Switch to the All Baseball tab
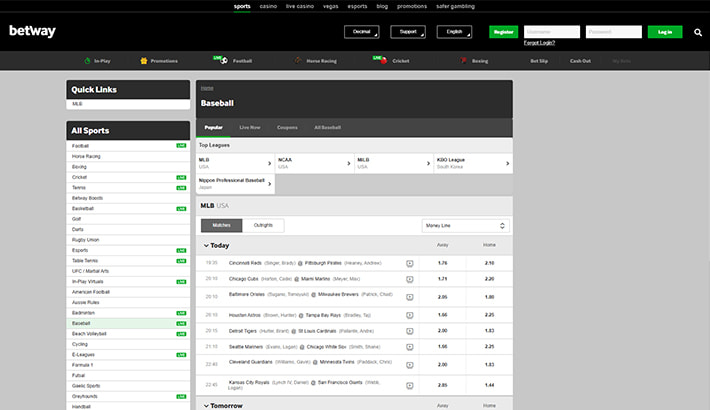 (327, 128)
